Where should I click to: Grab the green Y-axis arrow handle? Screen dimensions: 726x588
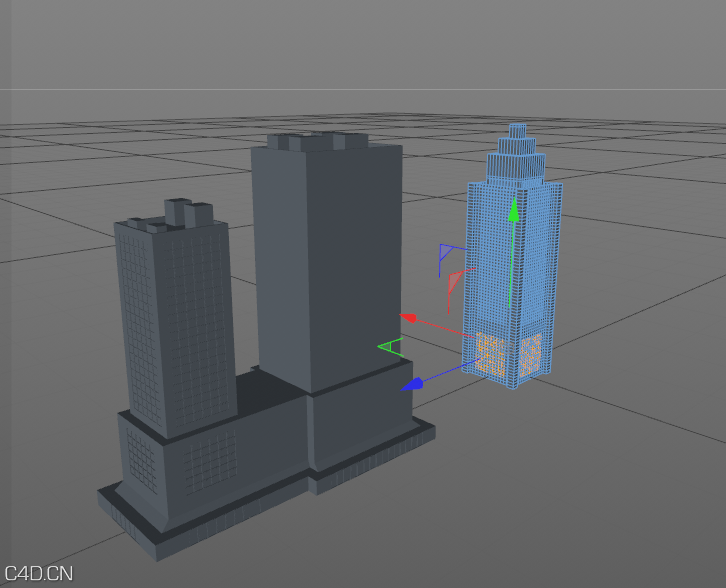pyautogui.click(x=513, y=209)
